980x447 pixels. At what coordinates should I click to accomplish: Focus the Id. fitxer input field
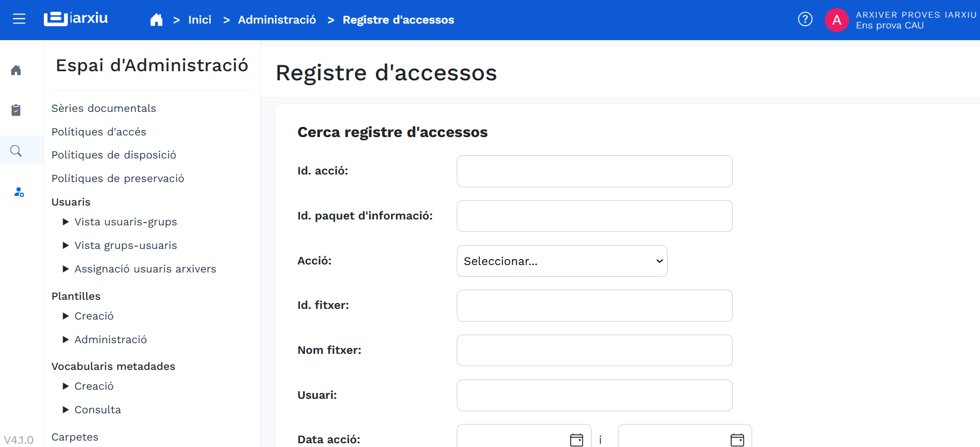[x=595, y=306]
